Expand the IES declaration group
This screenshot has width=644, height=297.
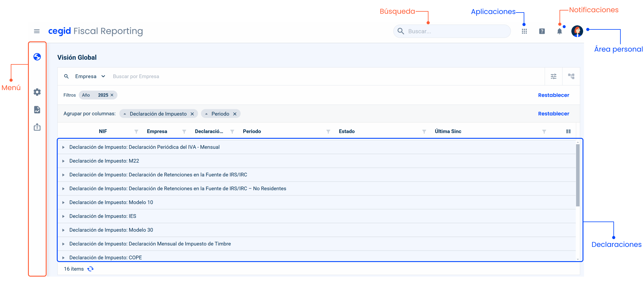point(63,216)
